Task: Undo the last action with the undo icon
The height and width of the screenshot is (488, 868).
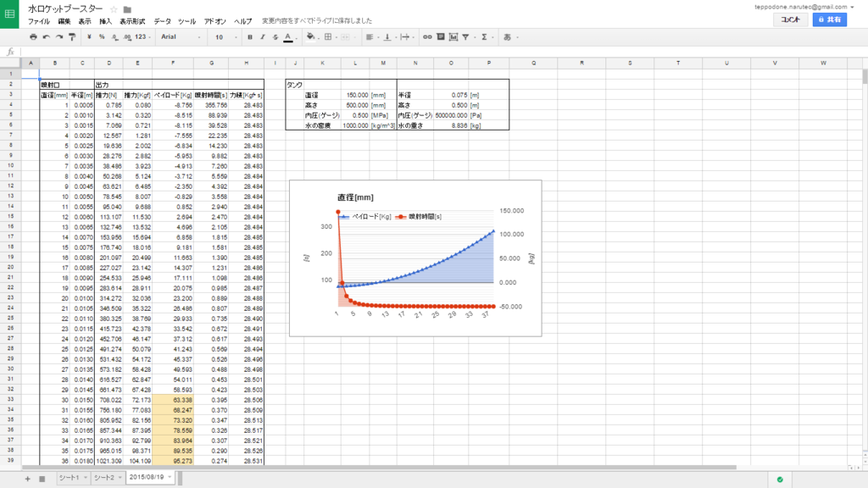Action: [x=47, y=37]
